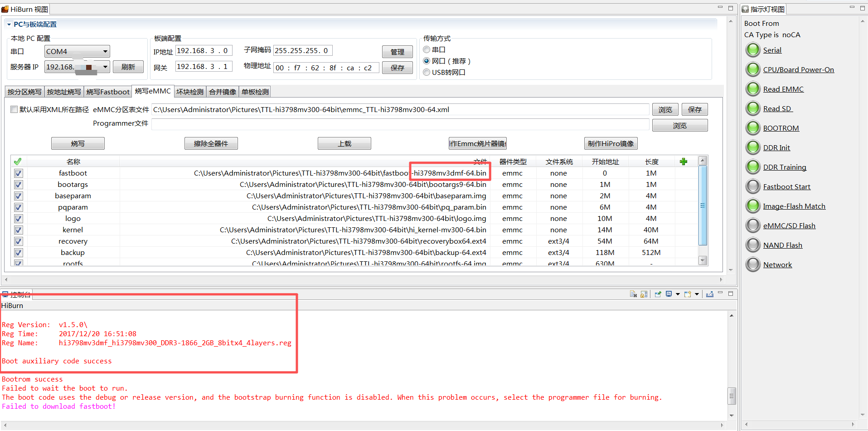Maximize the indicator light view panel

tap(863, 8)
